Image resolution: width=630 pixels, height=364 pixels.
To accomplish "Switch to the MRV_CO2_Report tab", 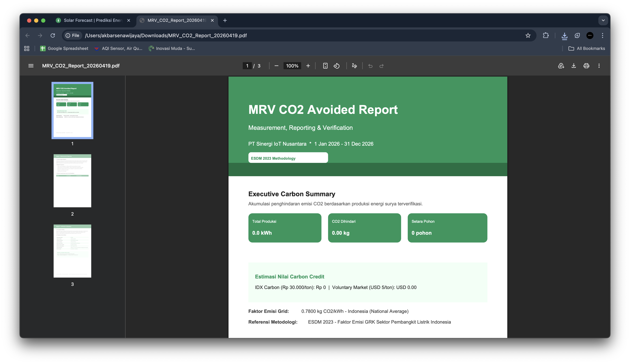I will [x=175, y=21].
